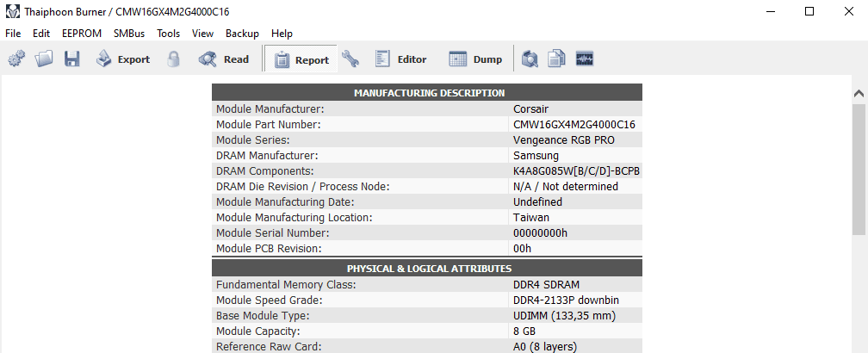Image resolution: width=868 pixels, height=353 pixels.
Task: Click the Fundamental Memory Class label
Action: [x=286, y=285]
